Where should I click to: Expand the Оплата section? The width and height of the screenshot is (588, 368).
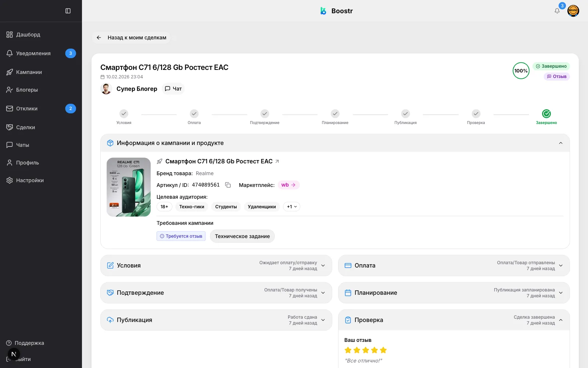tap(561, 266)
